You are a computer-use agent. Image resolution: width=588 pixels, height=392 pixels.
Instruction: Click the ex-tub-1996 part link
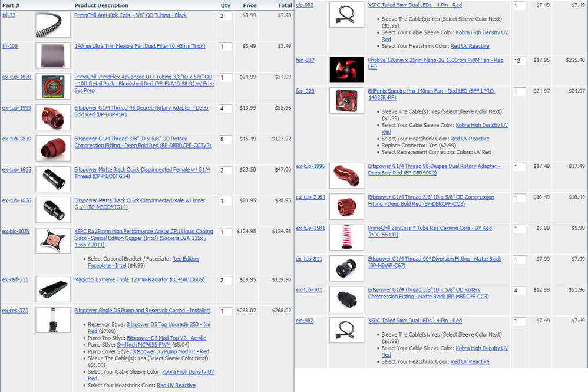coord(310,166)
